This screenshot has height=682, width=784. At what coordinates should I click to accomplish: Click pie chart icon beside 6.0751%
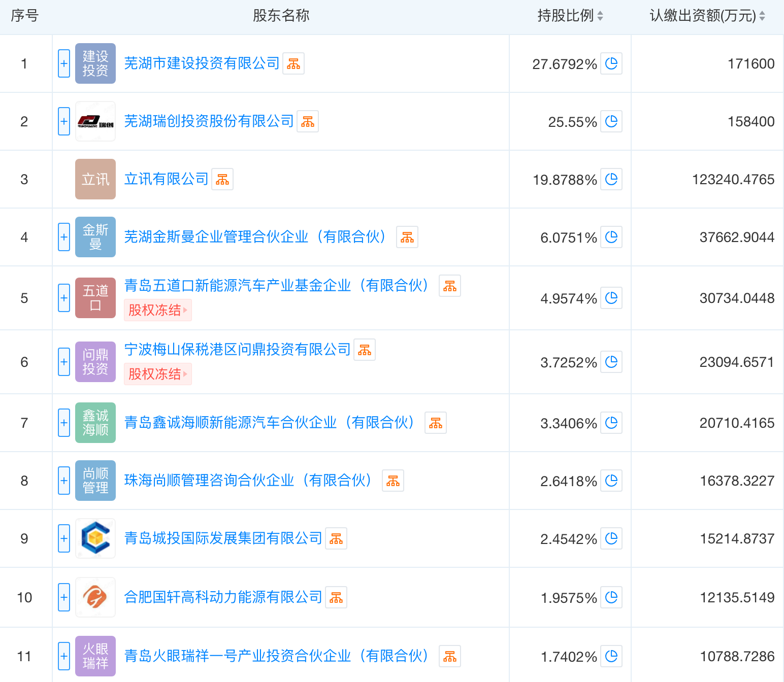tap(611, 237)
